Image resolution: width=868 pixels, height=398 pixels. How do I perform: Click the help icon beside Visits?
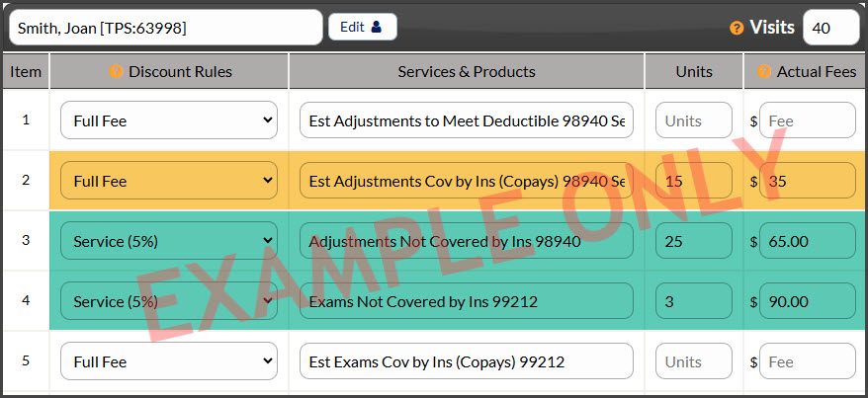click(x=737, y=28)
